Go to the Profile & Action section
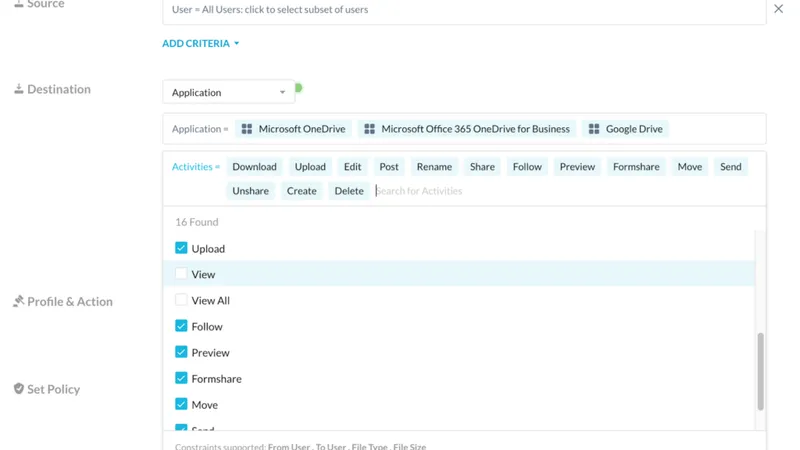Image resolution: width=800 pixels, height=450 pixels. pyautogui.click(x=63, y=302)
